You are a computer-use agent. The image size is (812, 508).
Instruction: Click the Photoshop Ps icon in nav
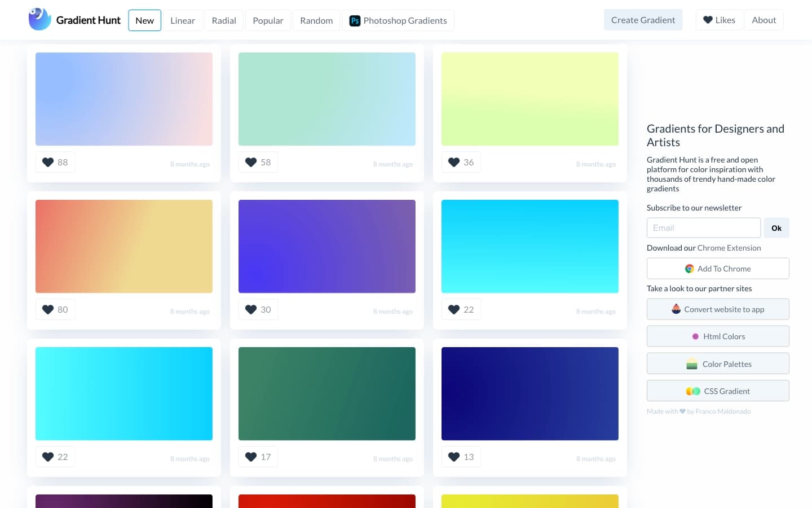pyautogui.click(x=355, y=21)
